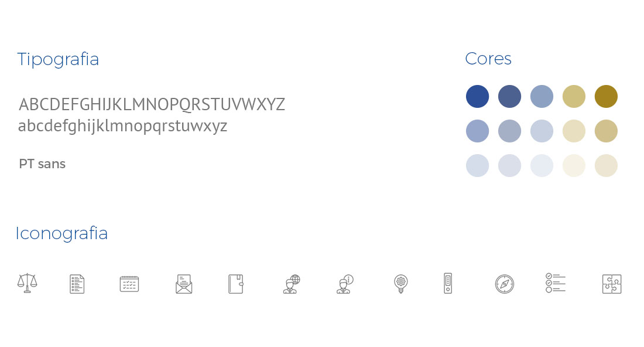Select the dark slate blue swatch
This screenshot has width=644, height=347.
coord(509,96)
